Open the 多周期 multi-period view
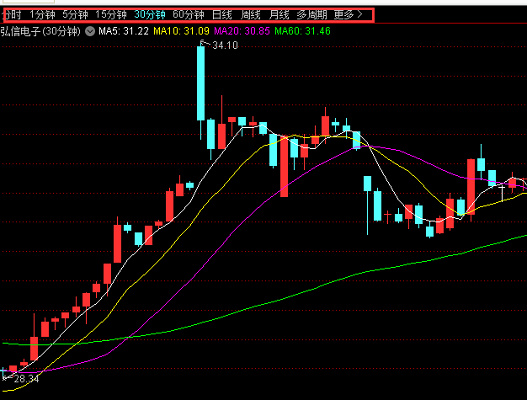The width and height of the screenshot is (527, 400). coord(312,15)
